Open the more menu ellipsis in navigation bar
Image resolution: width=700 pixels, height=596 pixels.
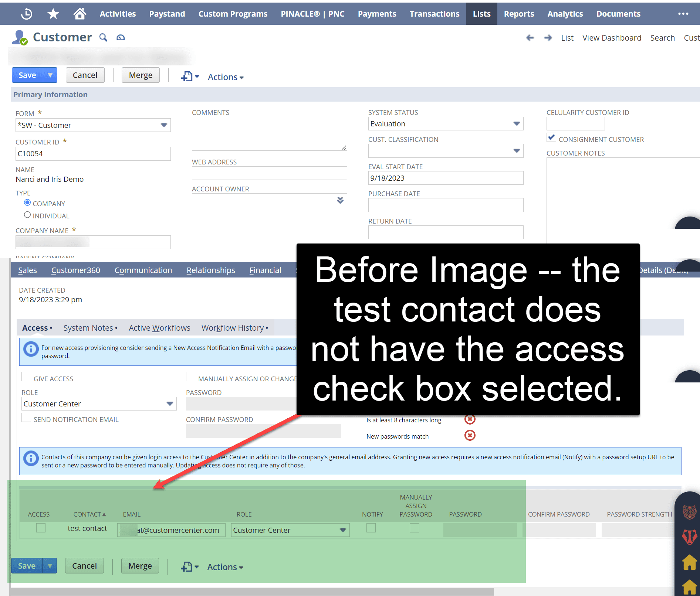(x=683, y=14)
